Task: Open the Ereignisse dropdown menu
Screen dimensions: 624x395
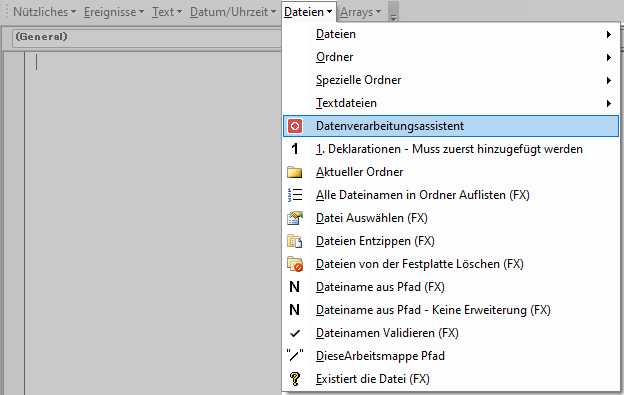Action: (114, 12)
